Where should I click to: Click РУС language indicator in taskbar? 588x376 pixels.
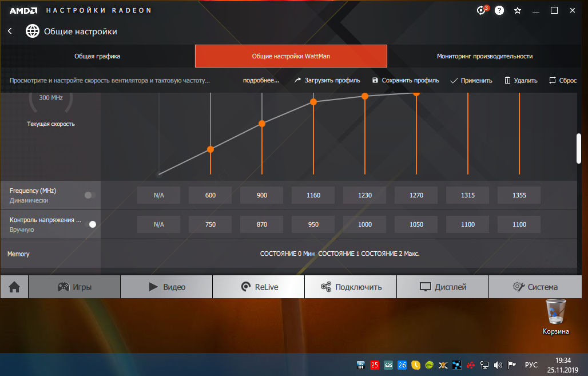(531, 365)
